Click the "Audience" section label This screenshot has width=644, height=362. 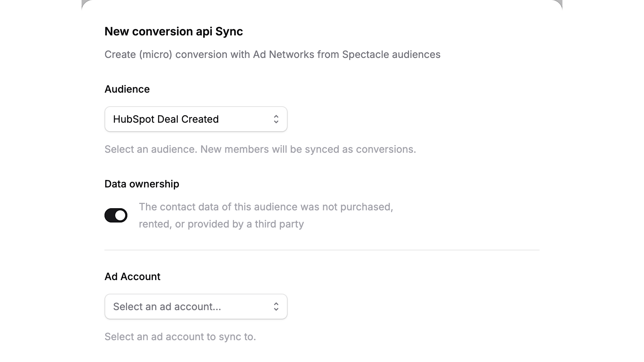pos(127,89)
